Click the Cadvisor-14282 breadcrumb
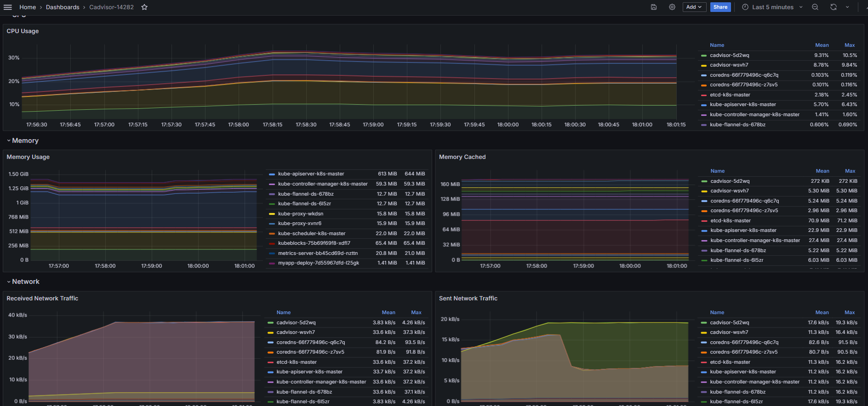This screenshot has width=868, height=406. [112, 7]
